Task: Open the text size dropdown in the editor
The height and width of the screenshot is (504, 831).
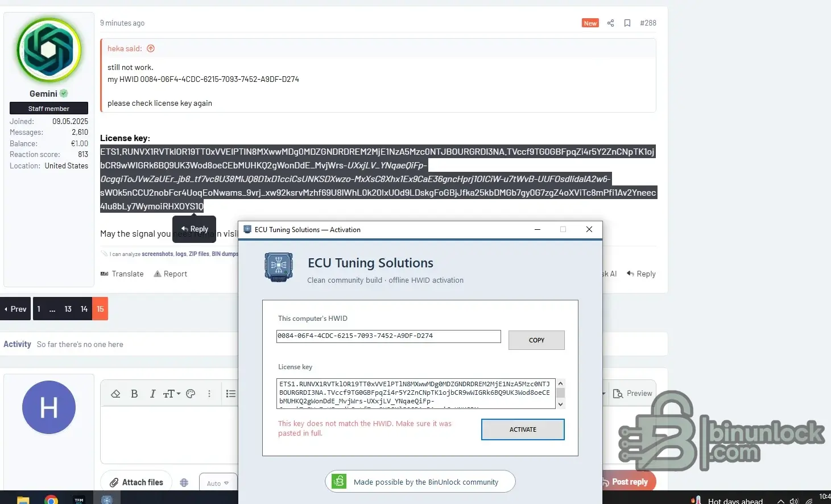Action: [171, 394]
